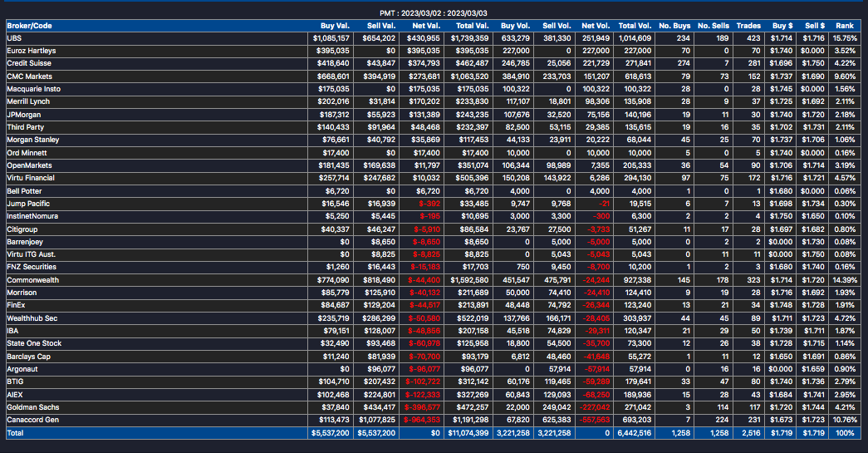Screen dimensions: 868x453
Task: Click the Total Vol. column header
Action: click(x=635, y=26)
